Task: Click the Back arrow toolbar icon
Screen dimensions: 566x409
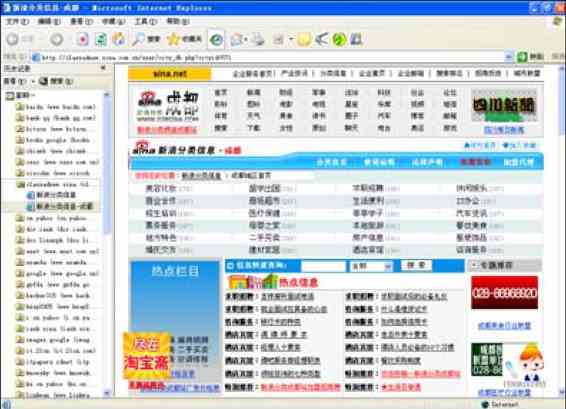Action: click(x=12, y=39)
